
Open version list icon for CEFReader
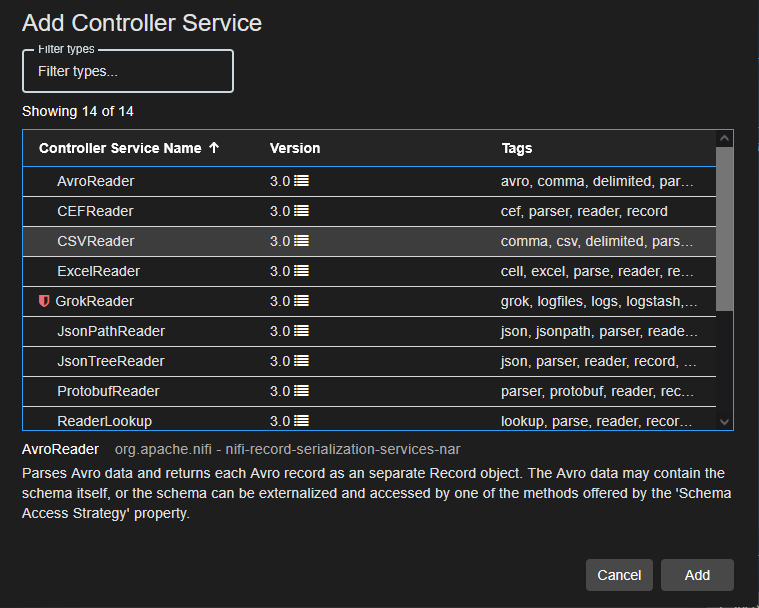tap(301, 211)
